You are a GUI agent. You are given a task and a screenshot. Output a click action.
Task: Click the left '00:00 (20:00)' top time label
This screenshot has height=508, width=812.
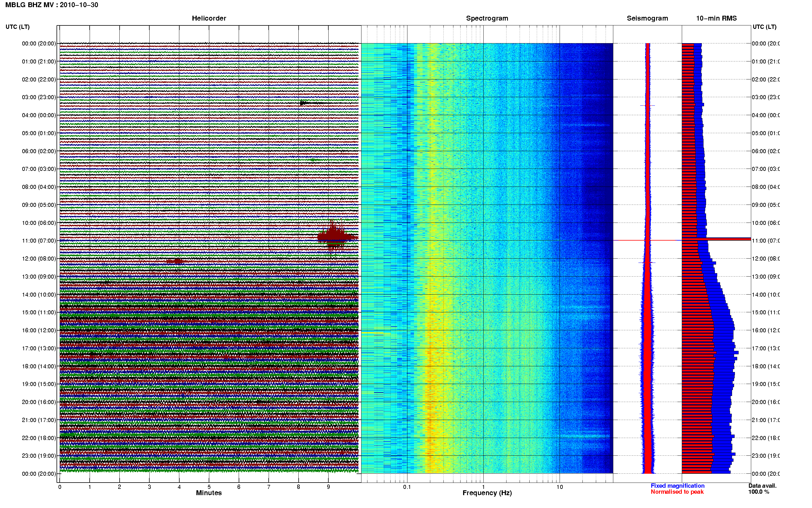pos(39,43)
